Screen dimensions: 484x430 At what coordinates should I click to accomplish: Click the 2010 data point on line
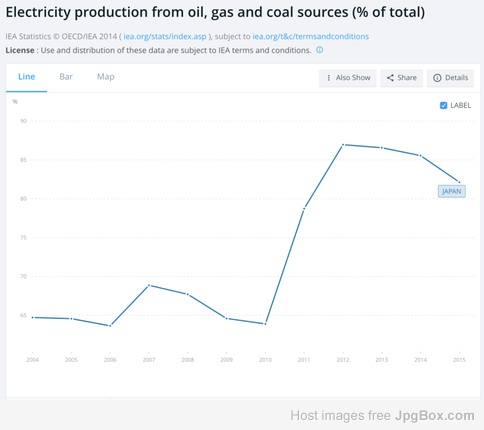click(265, 324)
